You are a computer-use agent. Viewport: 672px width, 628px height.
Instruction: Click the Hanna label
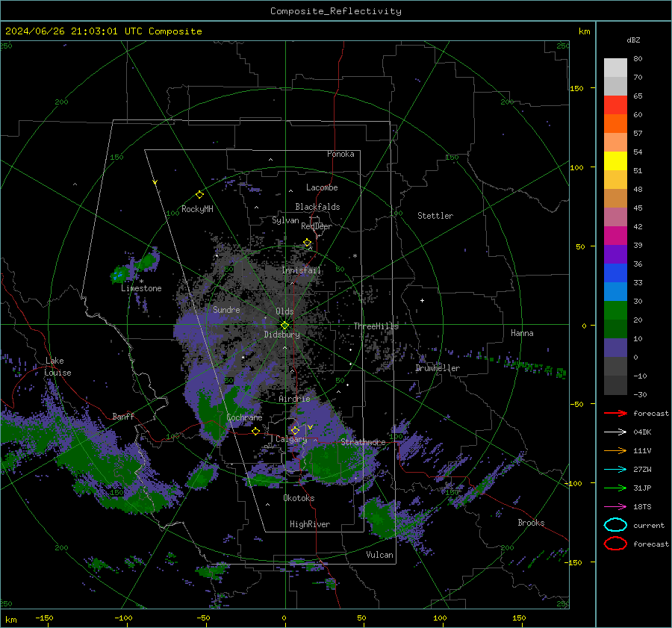[x=522, y=333]
